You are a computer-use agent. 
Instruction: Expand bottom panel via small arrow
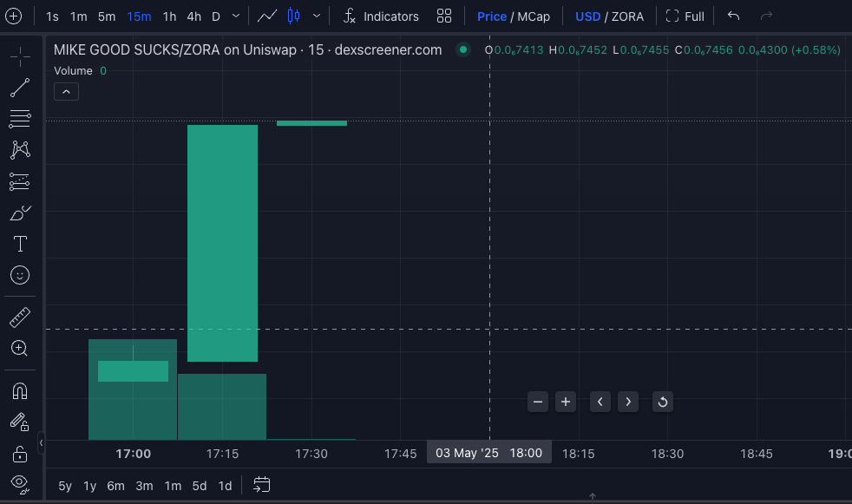(x=593, y=496)
